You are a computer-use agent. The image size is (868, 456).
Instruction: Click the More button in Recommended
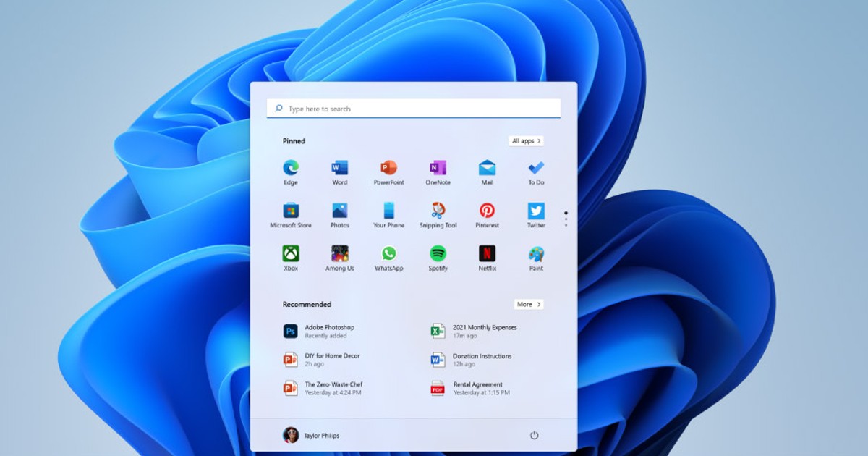(529, 304)
